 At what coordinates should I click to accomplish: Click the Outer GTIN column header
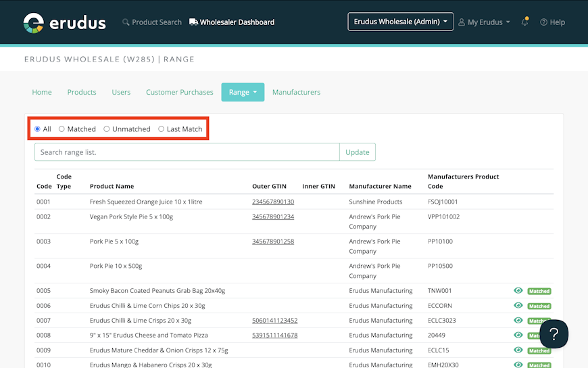pyautogui.click(x=269, y=186)
